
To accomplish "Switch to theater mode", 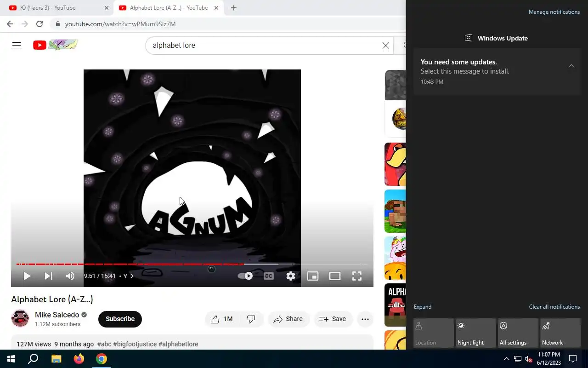I will pos(335,276).
